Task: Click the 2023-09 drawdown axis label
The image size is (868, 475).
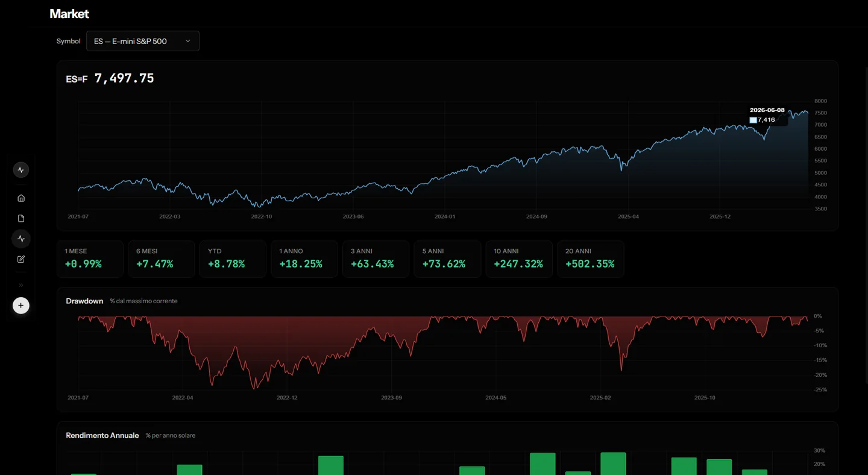Action: pos(392,398)
